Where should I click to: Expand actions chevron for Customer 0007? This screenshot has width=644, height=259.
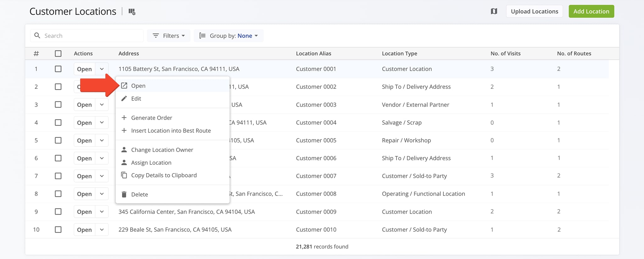tap(102, 176)
